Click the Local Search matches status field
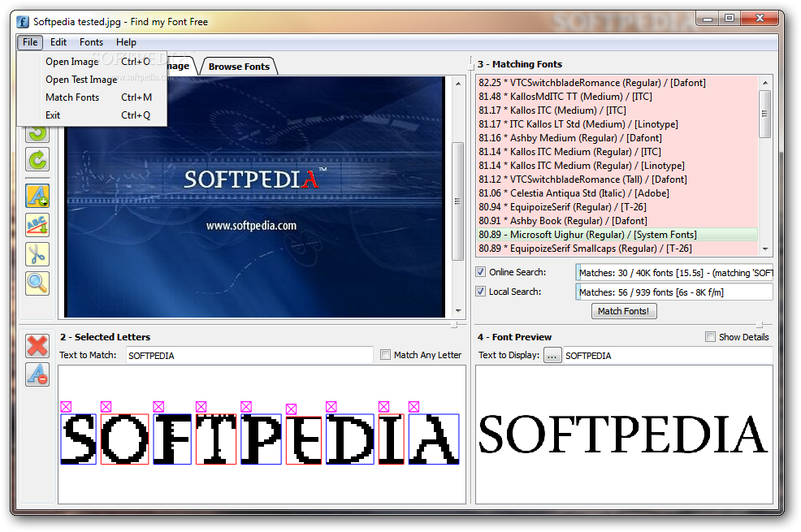 [674, 292]
